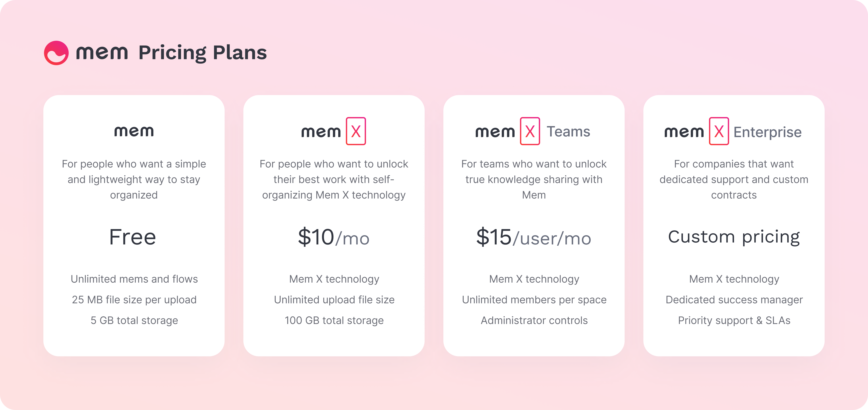The height and width of the screenshot is (410, 868).
Task: Select the Custom pricing label
Action: pyautogui.click(x=734, y=237)
